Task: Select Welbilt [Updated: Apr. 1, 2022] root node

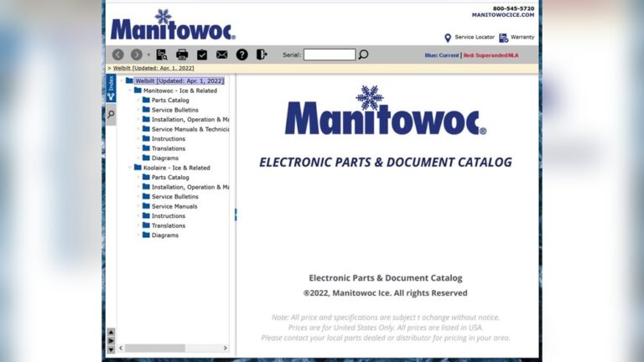Action: tap(179, 80)
